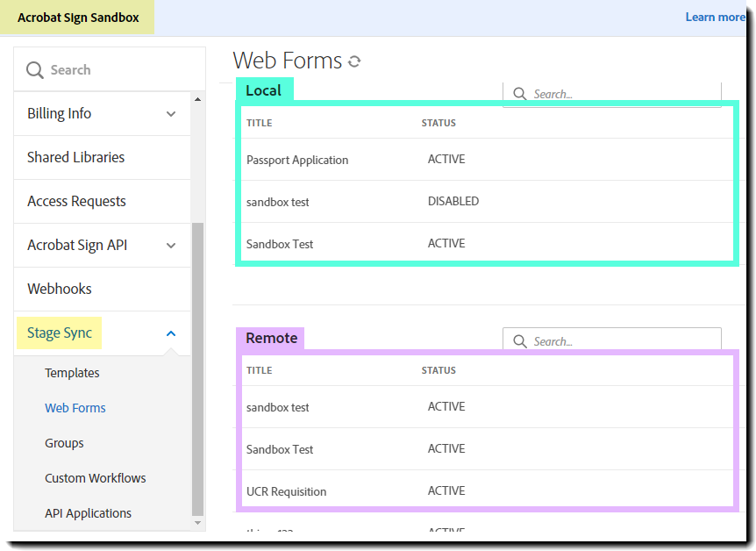Expand the Billing Info section

171,114
